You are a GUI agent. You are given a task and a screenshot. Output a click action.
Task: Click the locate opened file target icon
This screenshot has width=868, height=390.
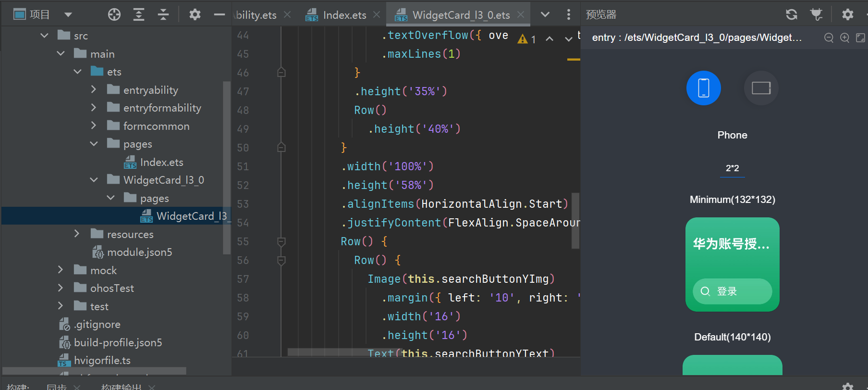(114, 14)
